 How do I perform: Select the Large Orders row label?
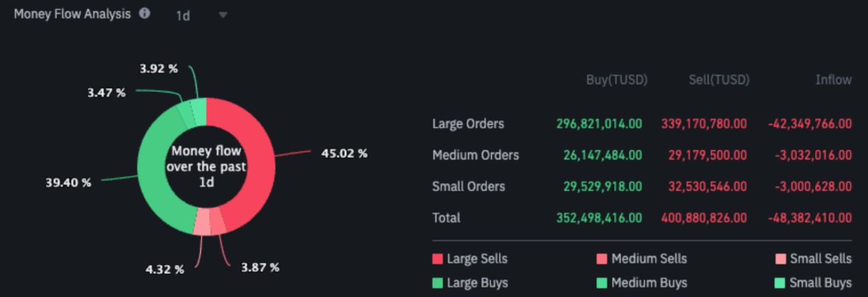(468, 124)
